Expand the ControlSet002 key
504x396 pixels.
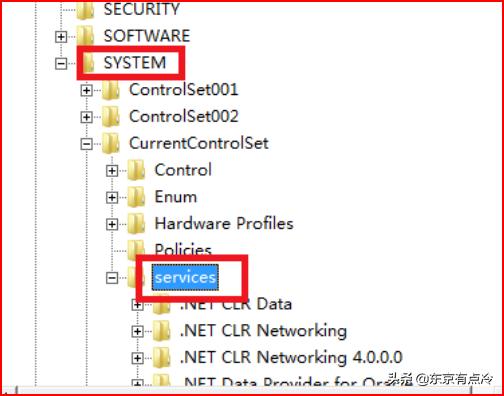pos(87,117)
